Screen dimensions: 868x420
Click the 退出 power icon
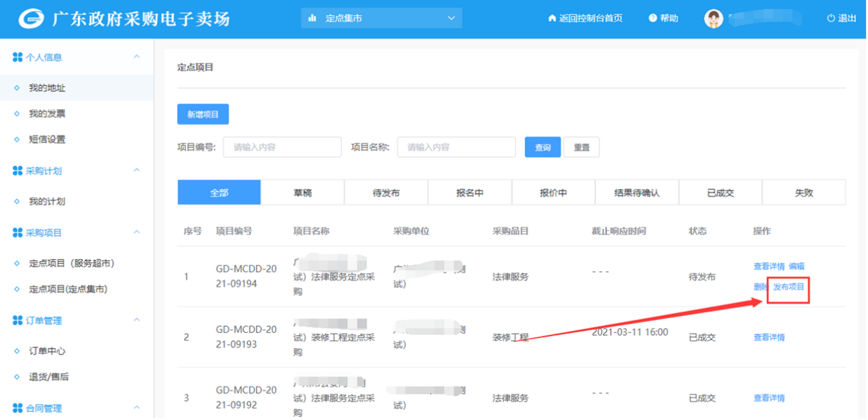[x=831, y=18]
